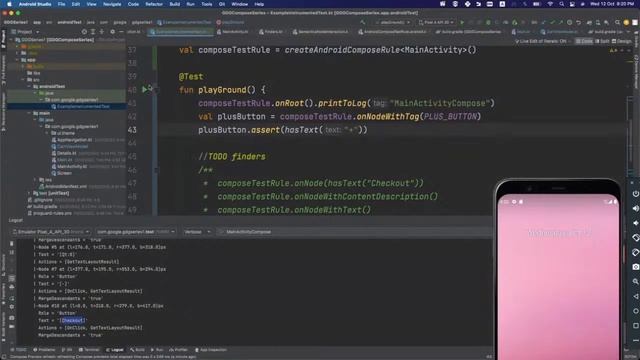Screen dimensions: 640x360
Task: Open the Project panel gear options
Action: pyautogui.click(x=112, y=32)
